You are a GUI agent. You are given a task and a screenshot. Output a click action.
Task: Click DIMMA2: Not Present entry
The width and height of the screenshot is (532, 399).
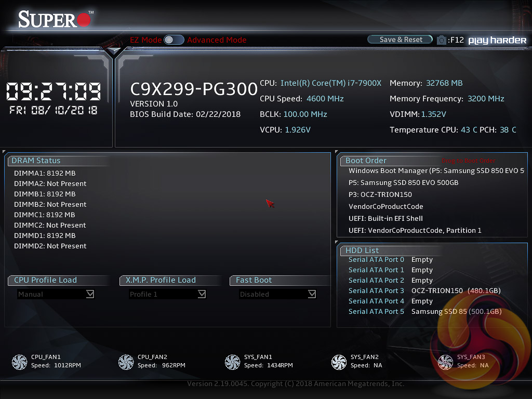[x=50, y=183]
